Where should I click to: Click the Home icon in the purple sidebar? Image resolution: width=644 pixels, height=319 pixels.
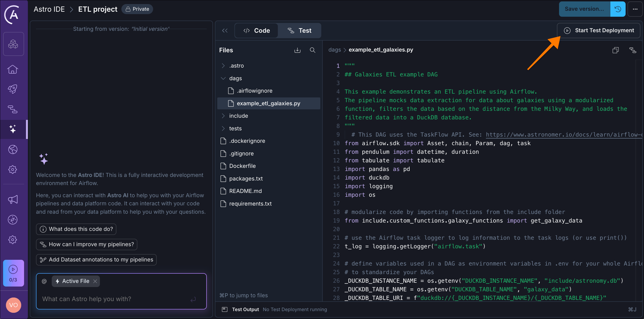click(x=13, y=69)
